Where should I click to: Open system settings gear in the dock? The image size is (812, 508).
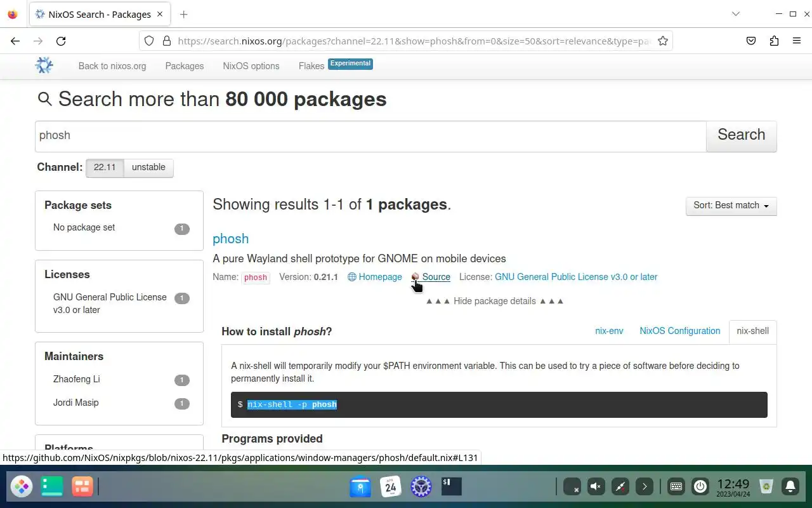421,487
